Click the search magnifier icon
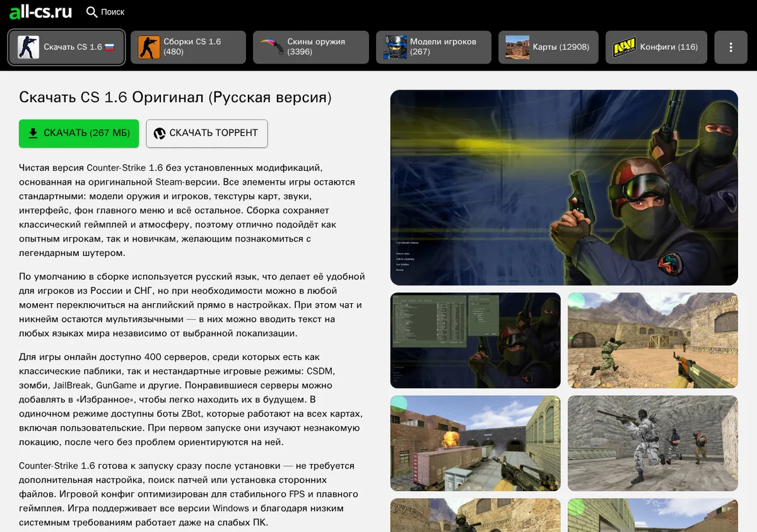The image size is (757, 532). coord(92,12)
